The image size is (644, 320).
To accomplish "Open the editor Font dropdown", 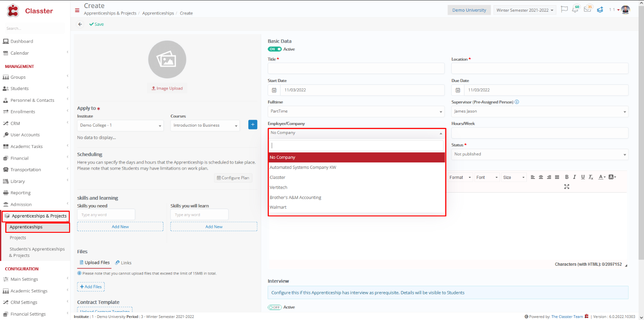I will pos(487,177).
